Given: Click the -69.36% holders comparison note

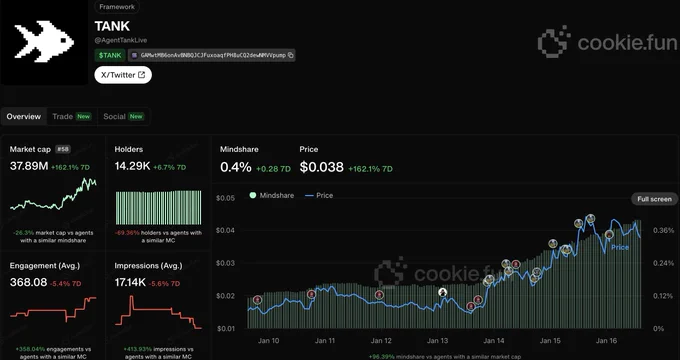Looking at the screenshot, I should [158, 236].
